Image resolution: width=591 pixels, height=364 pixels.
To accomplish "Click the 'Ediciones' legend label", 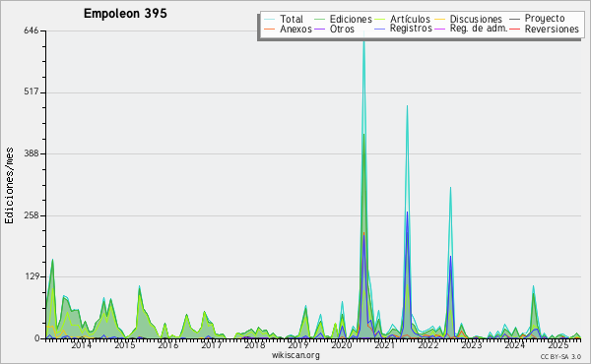I will tap(351, 20).
